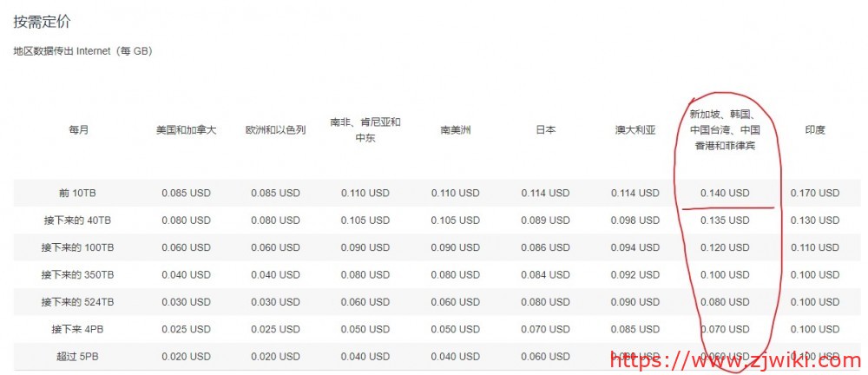The height and width of the screenshot is (375, 868).
Task: Click the 接下来的 100TB row label
Action: coord(77,247)
